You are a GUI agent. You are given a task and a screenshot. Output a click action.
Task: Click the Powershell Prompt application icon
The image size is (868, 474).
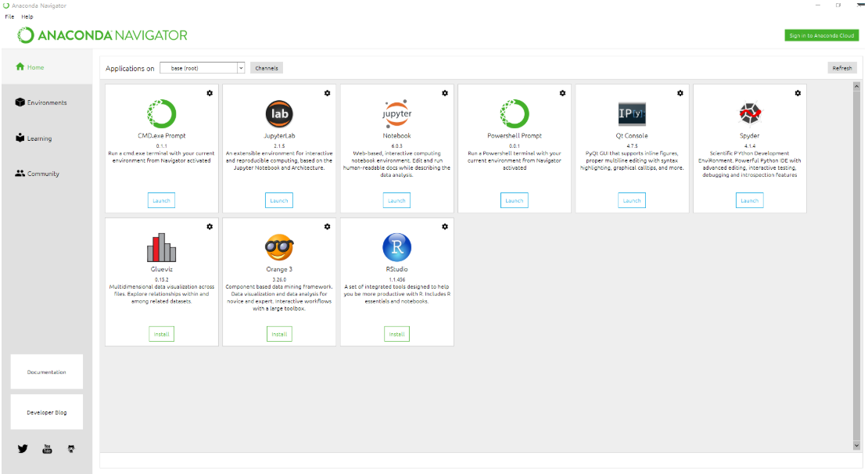pos(515,113)
